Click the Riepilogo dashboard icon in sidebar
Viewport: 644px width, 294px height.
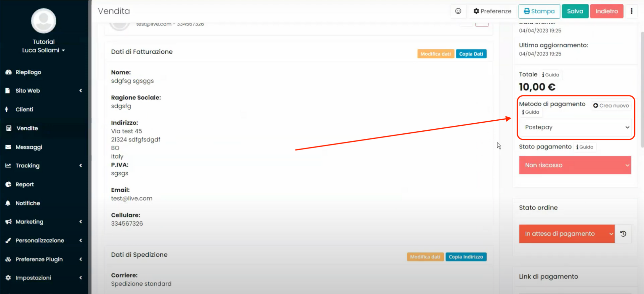[x=8, y=72]
